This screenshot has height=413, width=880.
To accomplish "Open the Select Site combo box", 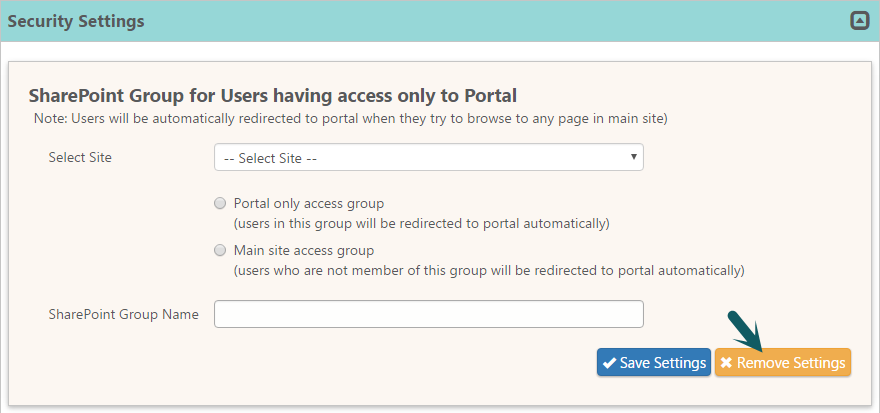I will point(428,158).
